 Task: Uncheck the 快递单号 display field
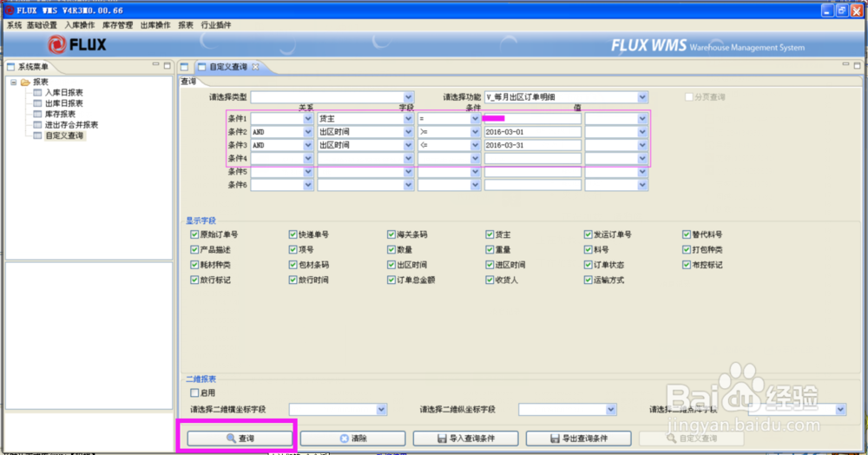click(293, 234)
